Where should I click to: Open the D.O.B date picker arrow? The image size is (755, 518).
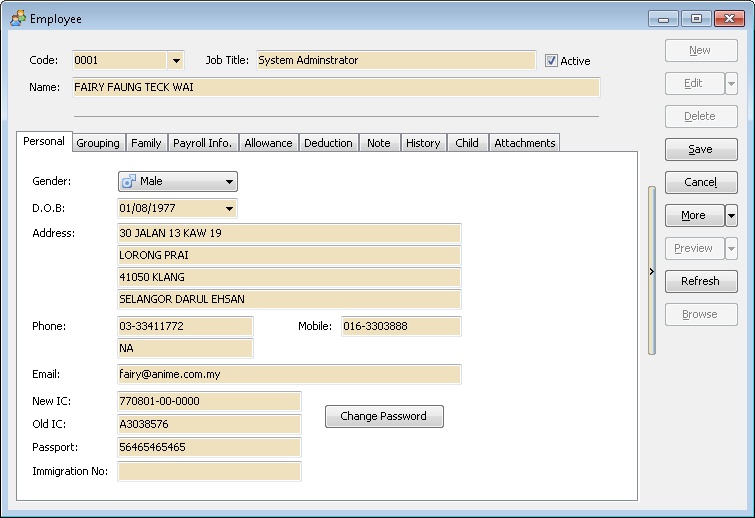tap(229, 208)
